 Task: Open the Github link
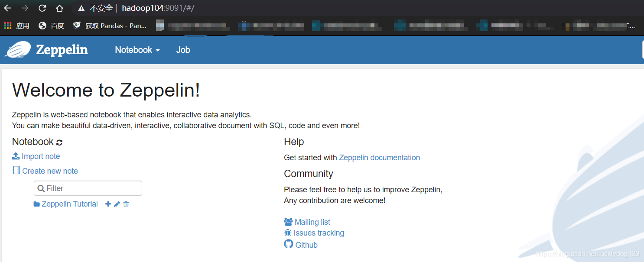pos(306,245)
